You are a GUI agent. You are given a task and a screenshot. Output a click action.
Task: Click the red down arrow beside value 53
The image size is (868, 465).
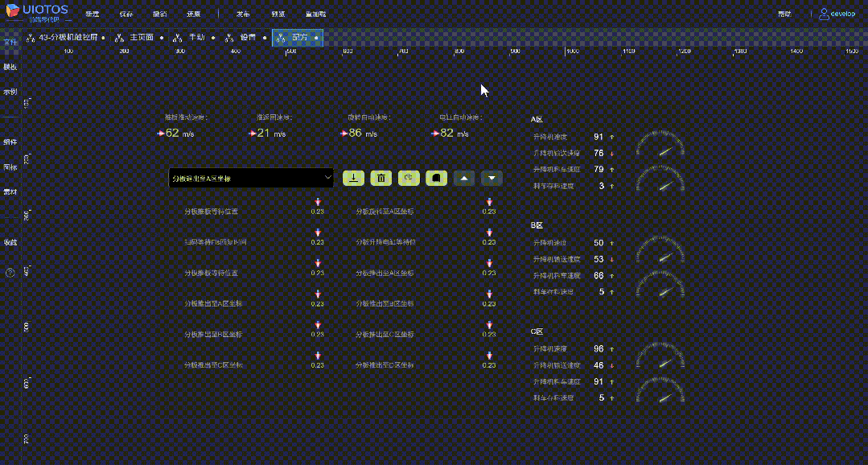[x=611, y=259]
